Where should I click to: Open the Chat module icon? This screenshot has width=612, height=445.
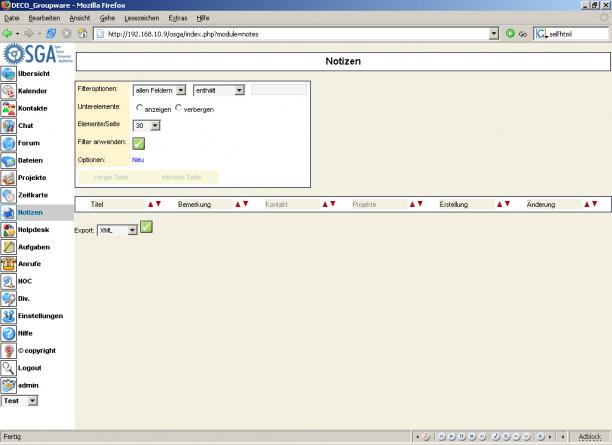[x=8, y=126]
